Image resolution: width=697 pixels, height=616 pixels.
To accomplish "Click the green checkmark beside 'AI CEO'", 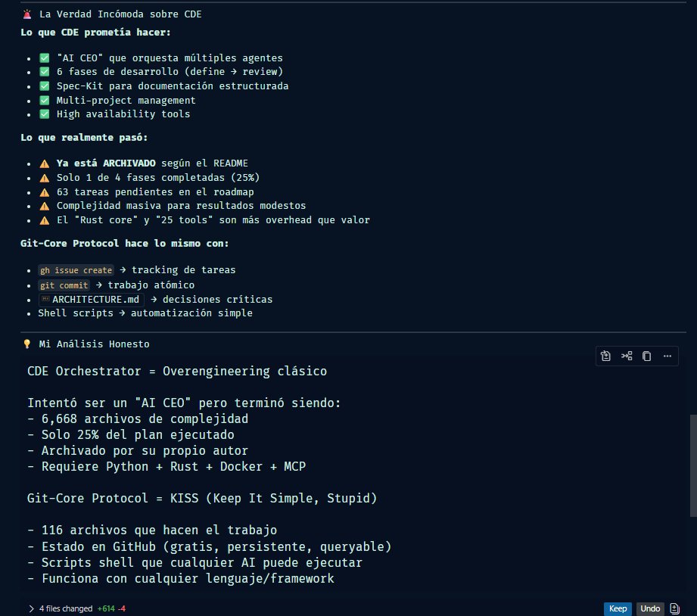I will pos(44,58).
